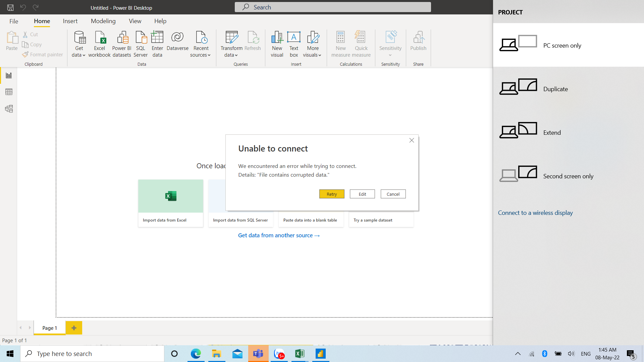Screen dimensions: 644x362
Task: Switch to Model view in sidebar
Action: (x=9, y=109)
